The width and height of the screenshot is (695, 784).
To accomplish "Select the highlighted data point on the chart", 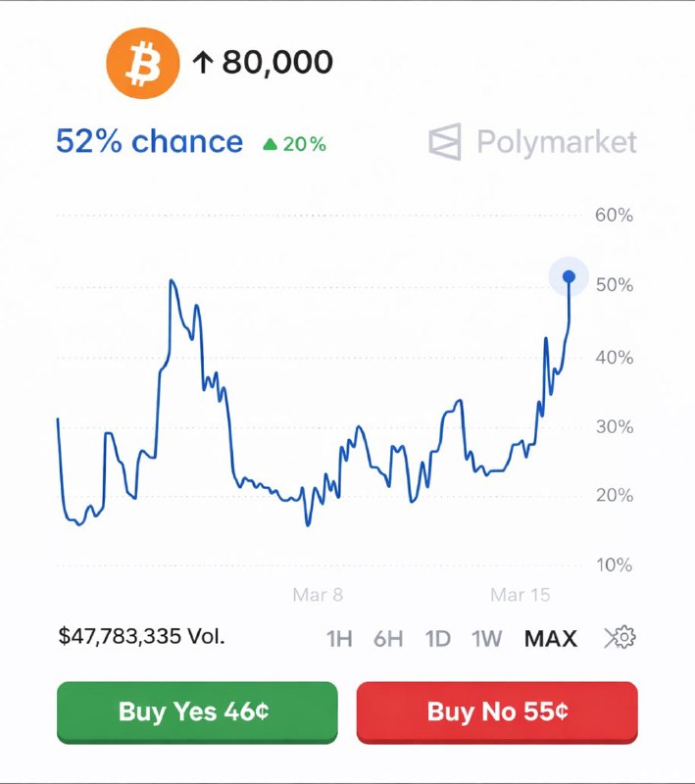I will pos(568,277).
